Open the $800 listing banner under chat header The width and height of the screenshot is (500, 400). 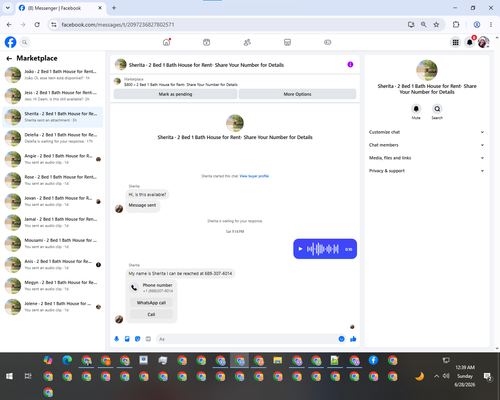(x=235, y=82)
